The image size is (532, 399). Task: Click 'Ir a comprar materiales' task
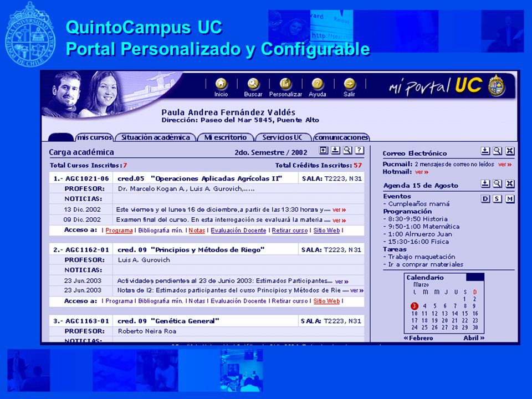[x=426, y=264]
